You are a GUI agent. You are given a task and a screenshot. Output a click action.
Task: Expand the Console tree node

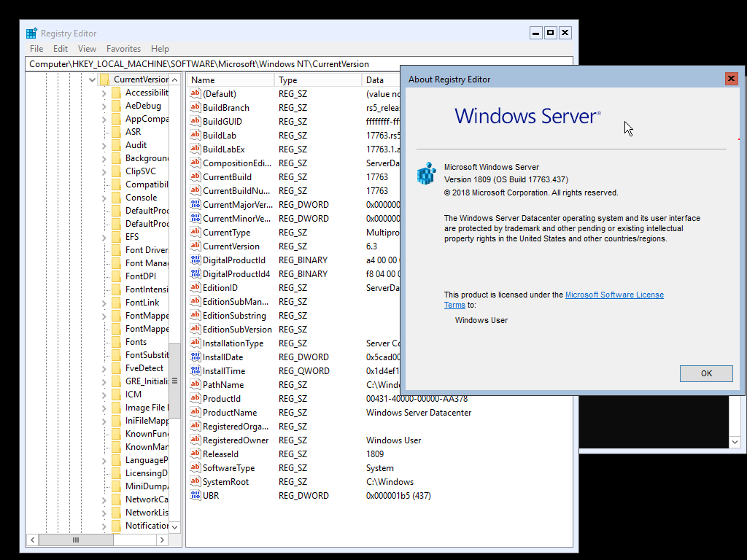coord(104,198)
